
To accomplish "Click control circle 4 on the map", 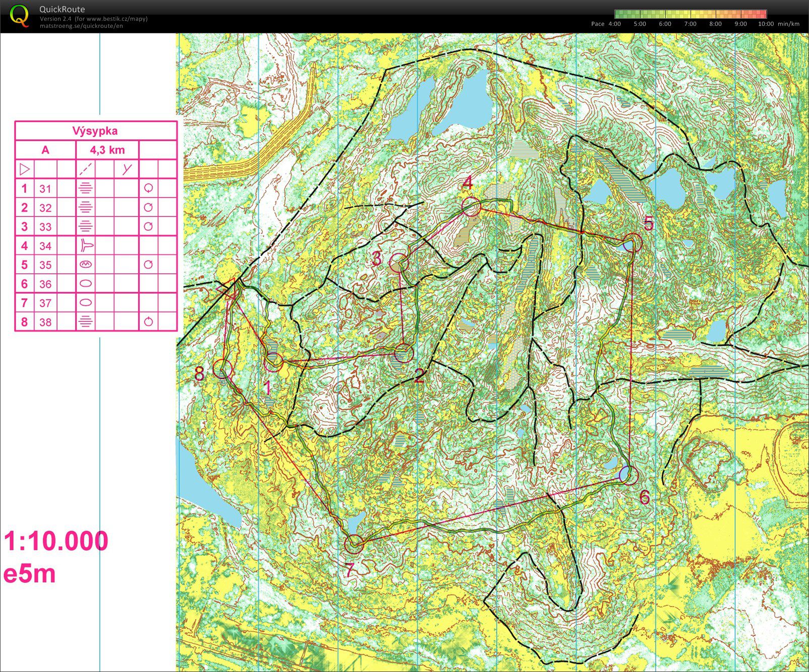I will click(471, 206).
